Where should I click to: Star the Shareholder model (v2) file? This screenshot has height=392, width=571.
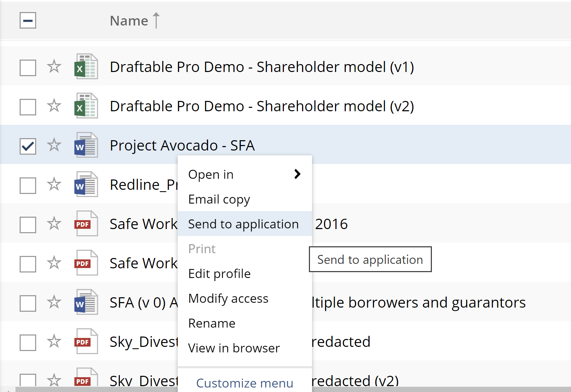pos(54,106)
